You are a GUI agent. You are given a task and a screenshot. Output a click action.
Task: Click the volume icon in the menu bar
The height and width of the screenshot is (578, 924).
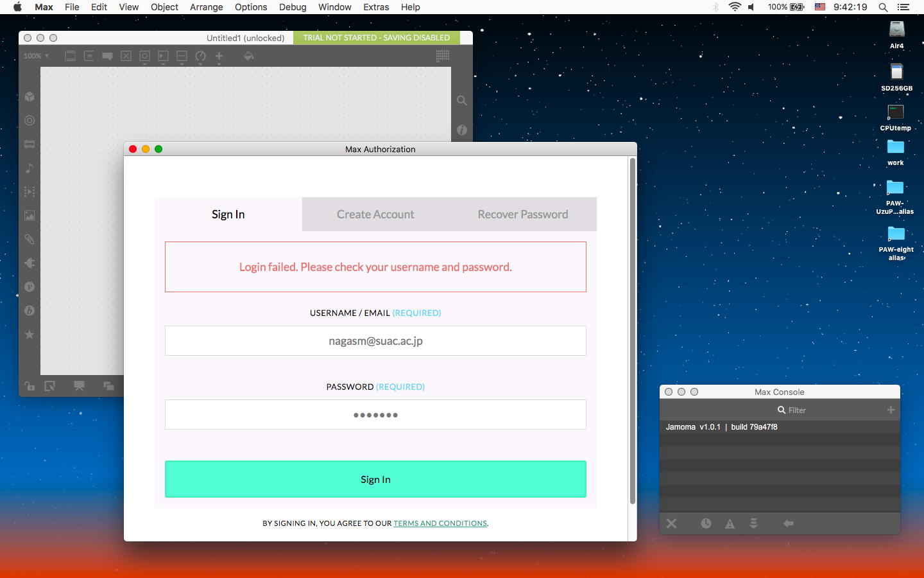[751, 7]
